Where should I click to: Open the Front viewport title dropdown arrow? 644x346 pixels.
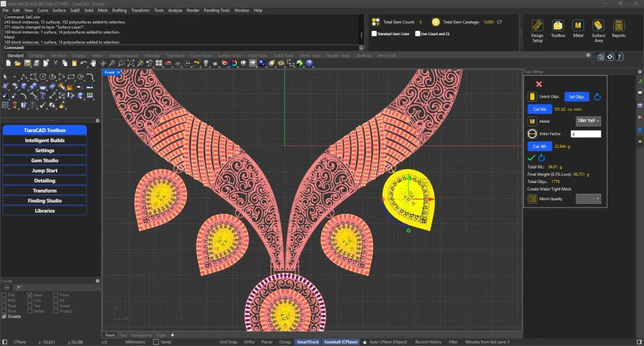pos(119,72)
